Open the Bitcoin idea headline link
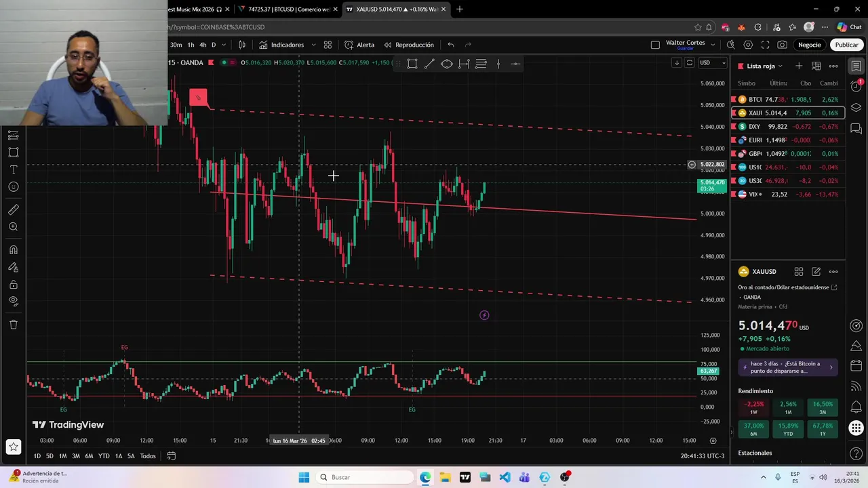This screenshot has height=488, width=868. (788, 367)
